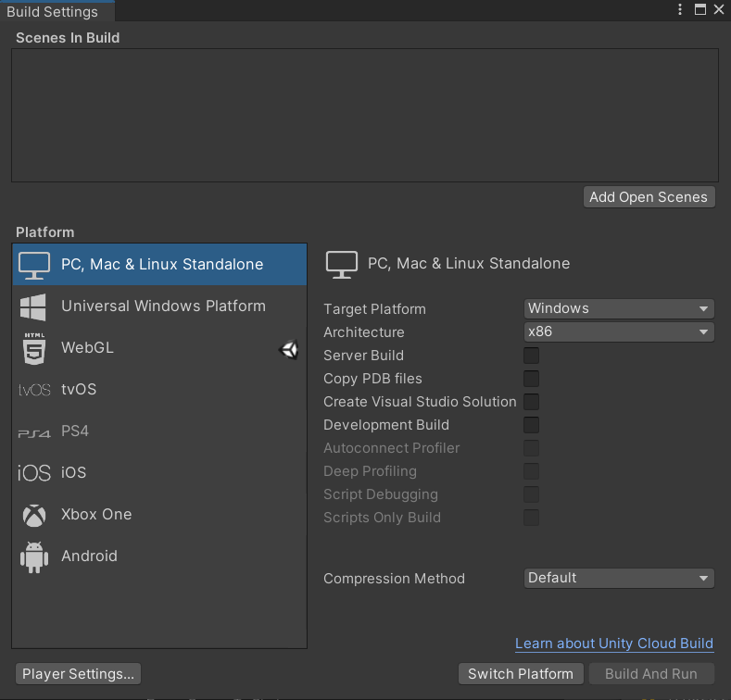Click the iOS logo icon
Viewport: 731px width, 700px height.
[34, 473]
